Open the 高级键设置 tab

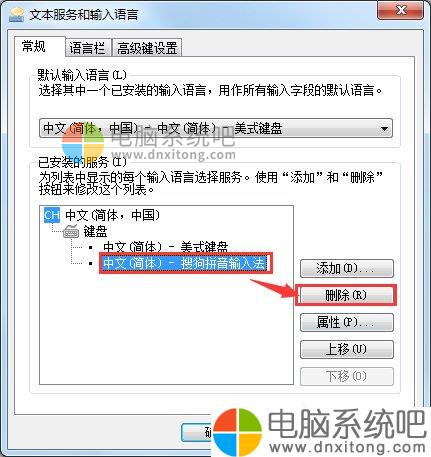pos(147,48)
